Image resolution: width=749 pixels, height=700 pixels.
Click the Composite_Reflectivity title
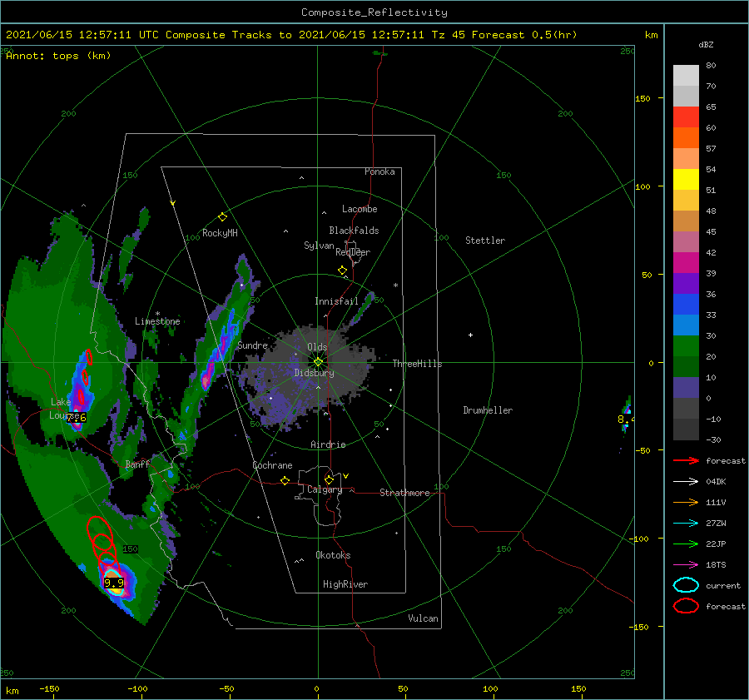(x=374, y=12)
